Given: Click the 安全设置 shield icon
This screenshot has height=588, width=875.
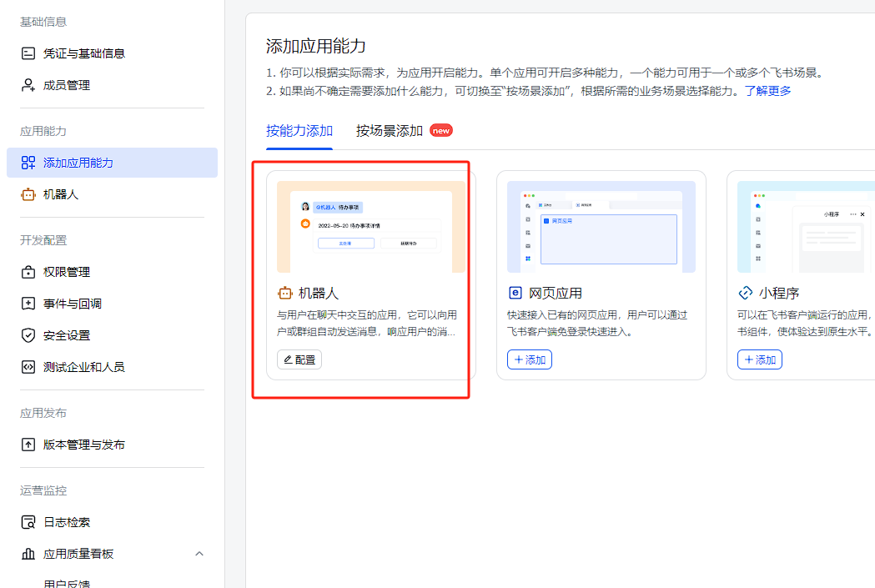Looking at the screenshot, I should 28,335.
